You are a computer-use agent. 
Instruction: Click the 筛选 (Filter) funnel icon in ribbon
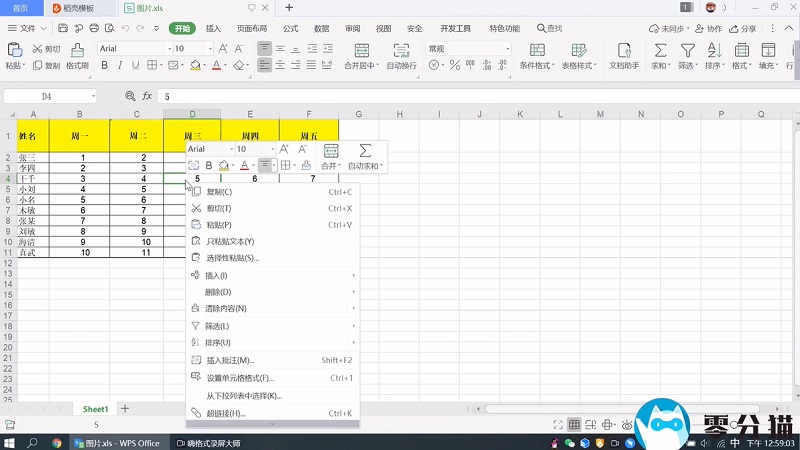click(x=687, y=50)
